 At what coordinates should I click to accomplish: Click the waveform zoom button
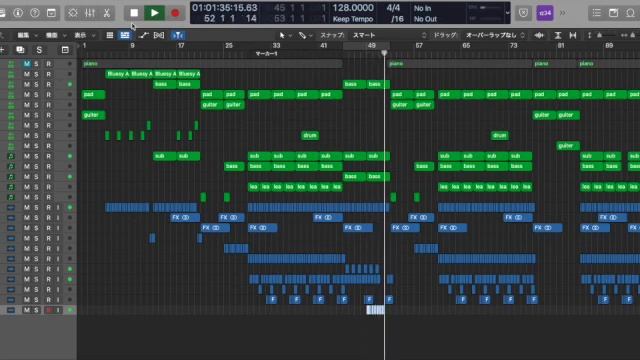(539, 36)
